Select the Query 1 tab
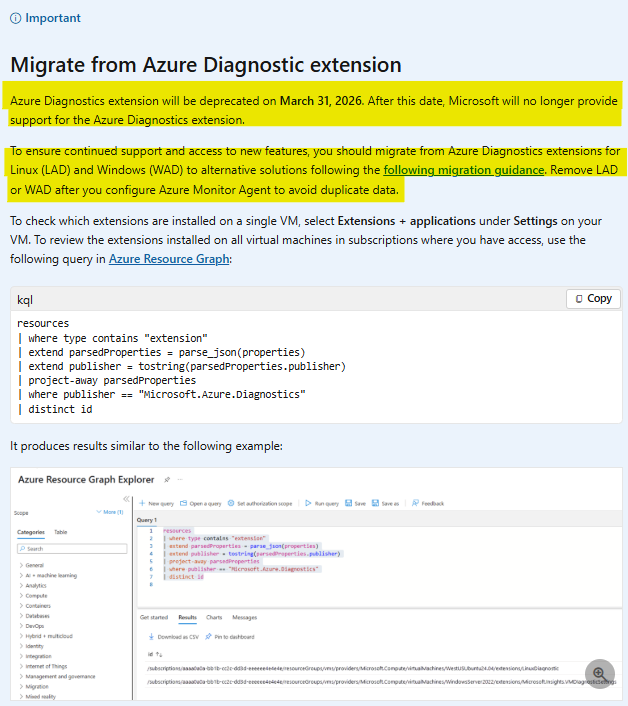This screenshot has width=628, height=706. (147, 520)
